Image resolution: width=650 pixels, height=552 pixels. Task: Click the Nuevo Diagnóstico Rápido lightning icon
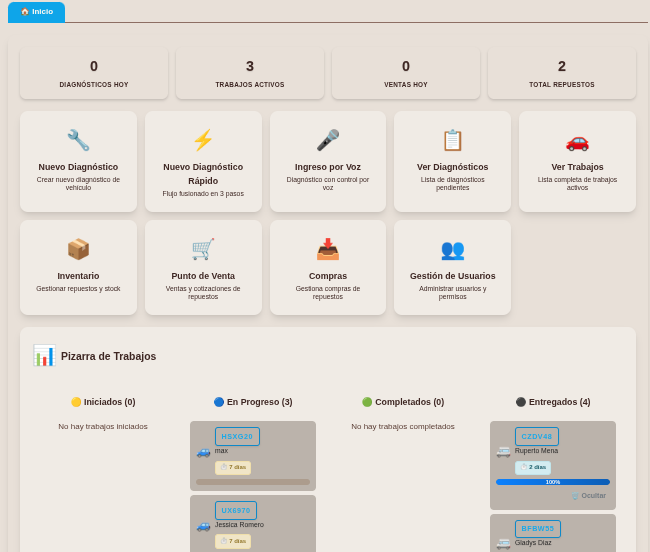(203, 140)
